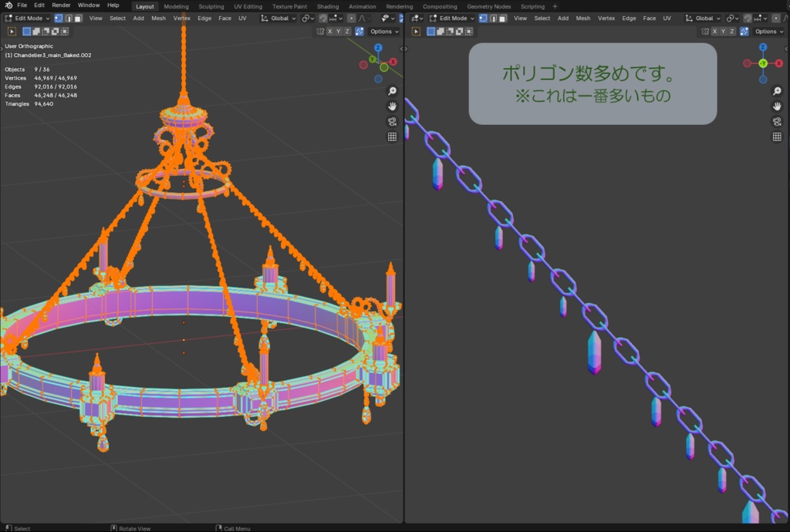Image resolution: width=790 pixels, height=532 pixels.
Task: Open pivot point dropdown in left viewport
Action: [x=307, y=19]
